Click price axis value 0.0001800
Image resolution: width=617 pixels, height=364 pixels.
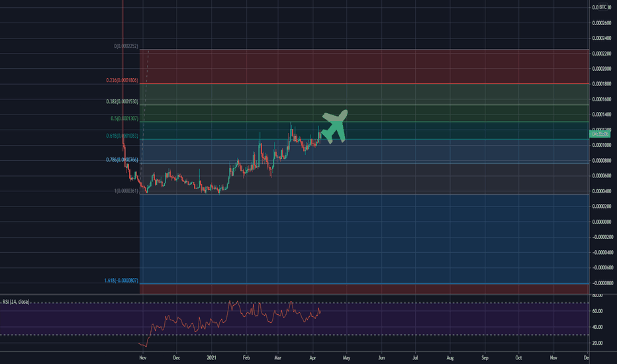point(602,84)
